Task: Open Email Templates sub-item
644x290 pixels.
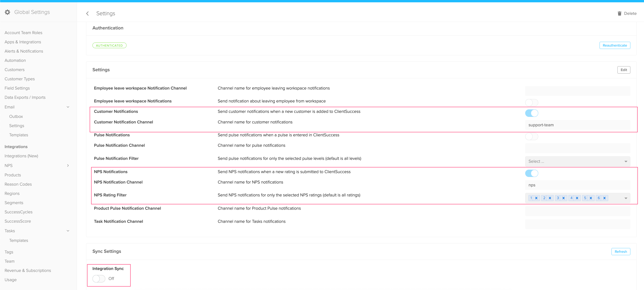Action: click(19, 135)
